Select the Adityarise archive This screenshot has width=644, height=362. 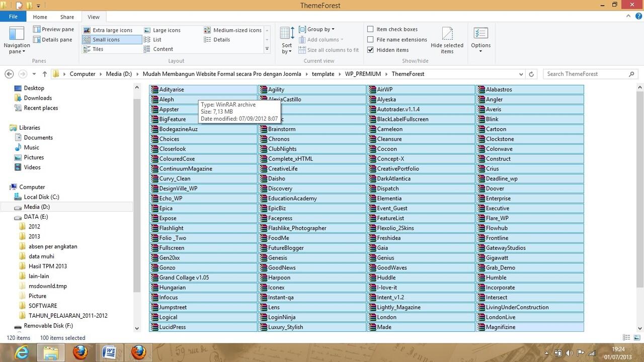203,89
